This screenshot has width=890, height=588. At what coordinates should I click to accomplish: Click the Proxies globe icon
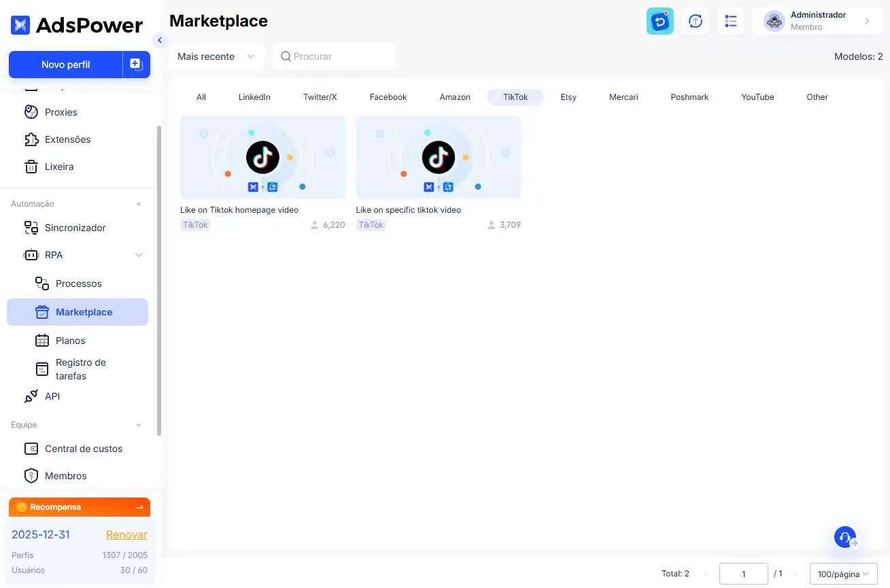31,112
